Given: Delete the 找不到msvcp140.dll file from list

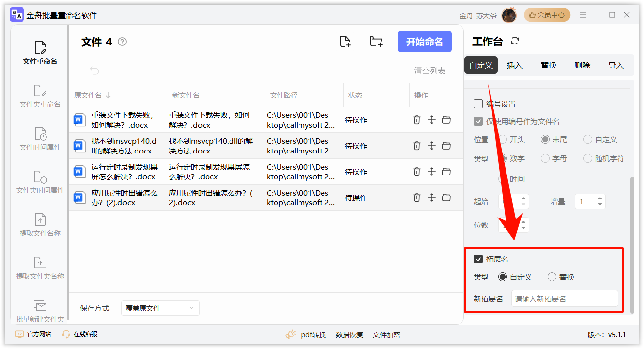Looking at the screenshot, I should pyautogui.click(x=416, y=145).
